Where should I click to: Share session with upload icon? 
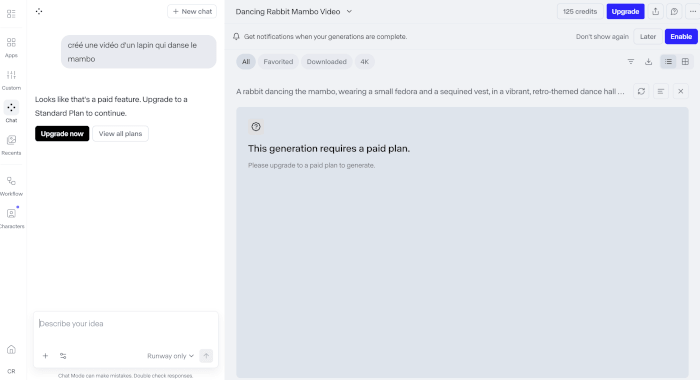pyautogui.click(x=655, y=12)
